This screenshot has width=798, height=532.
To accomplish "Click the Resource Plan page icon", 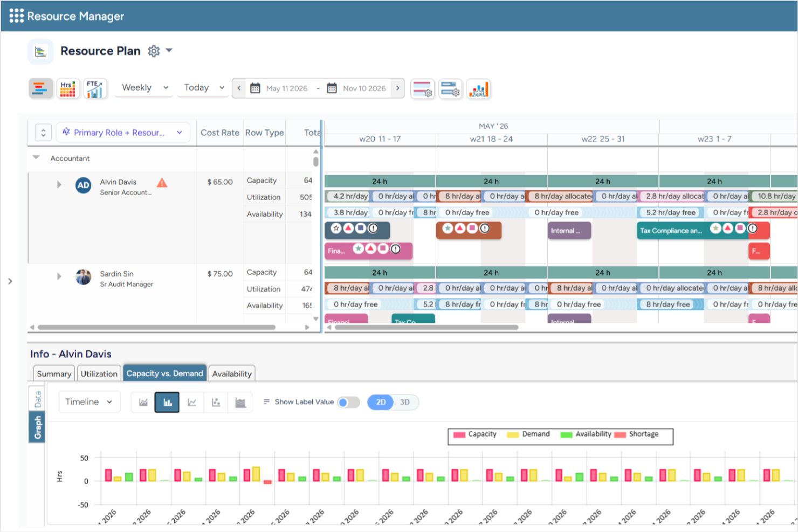I will (40, 51).
